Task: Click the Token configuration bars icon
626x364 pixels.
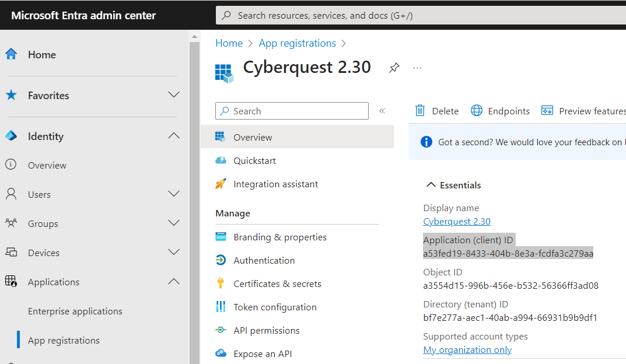Action: click(221, 306)
